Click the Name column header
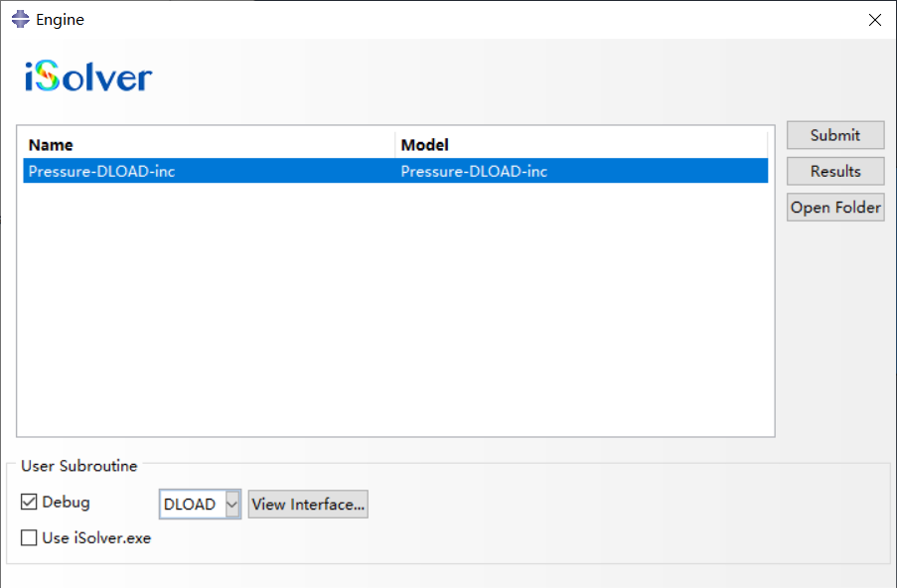 tap(209, 145)
